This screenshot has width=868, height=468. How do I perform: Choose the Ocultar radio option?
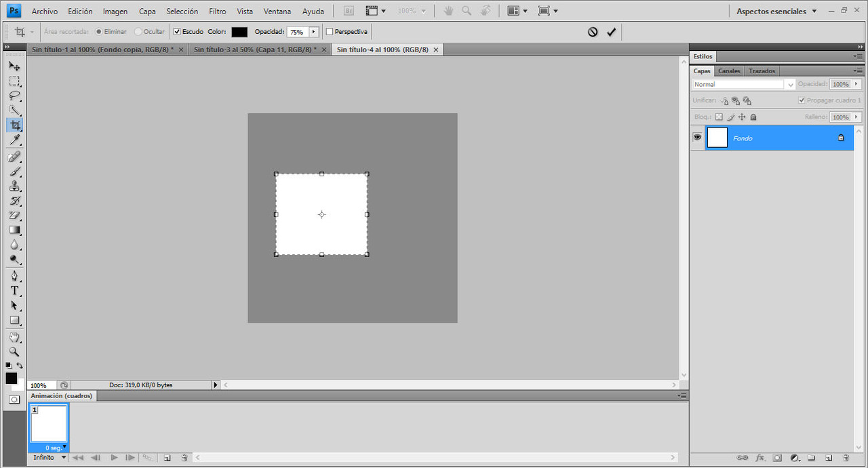138,32
